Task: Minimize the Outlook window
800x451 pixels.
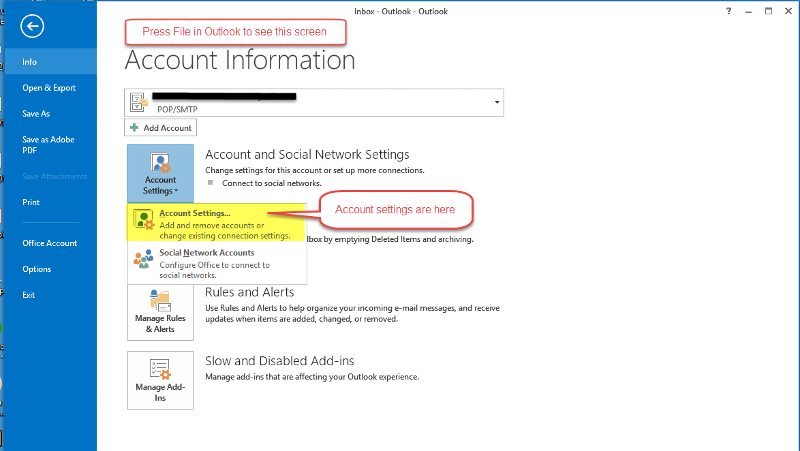Action: click(x=748, y=11)
